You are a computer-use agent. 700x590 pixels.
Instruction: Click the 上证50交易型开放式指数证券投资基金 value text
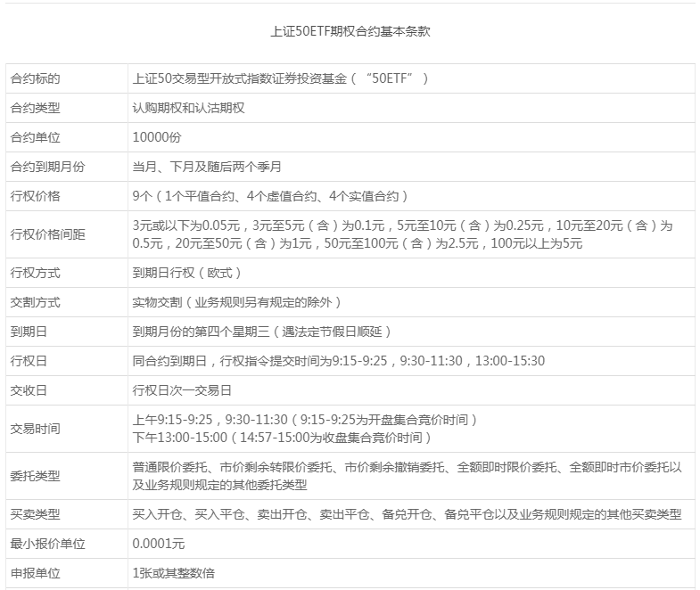(280, 78)
